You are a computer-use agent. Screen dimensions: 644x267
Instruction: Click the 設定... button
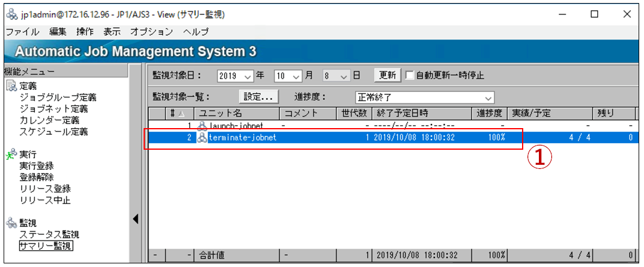click(258, 97)
